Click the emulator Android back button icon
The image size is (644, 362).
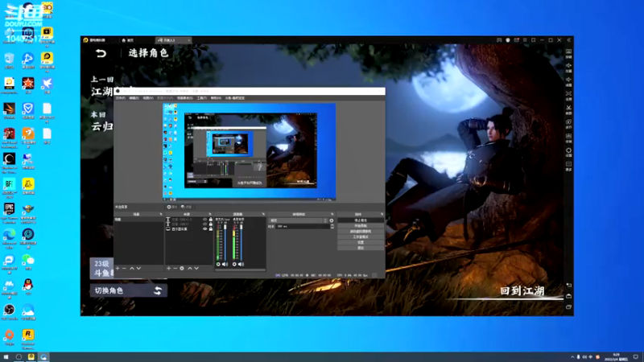pyautogui.click(x=568, y=285)
